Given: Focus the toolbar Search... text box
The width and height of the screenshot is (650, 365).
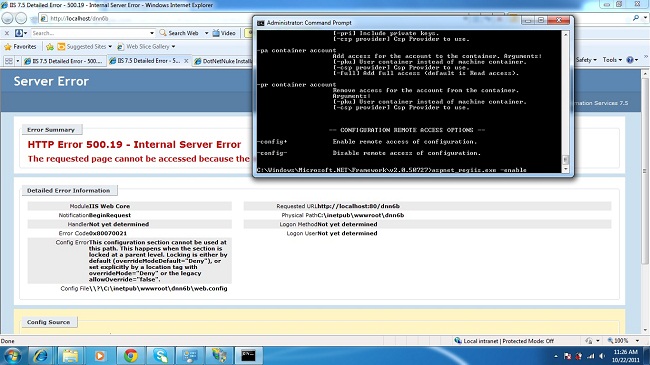Looking at the screenshot, I should [x=90, y=33].
